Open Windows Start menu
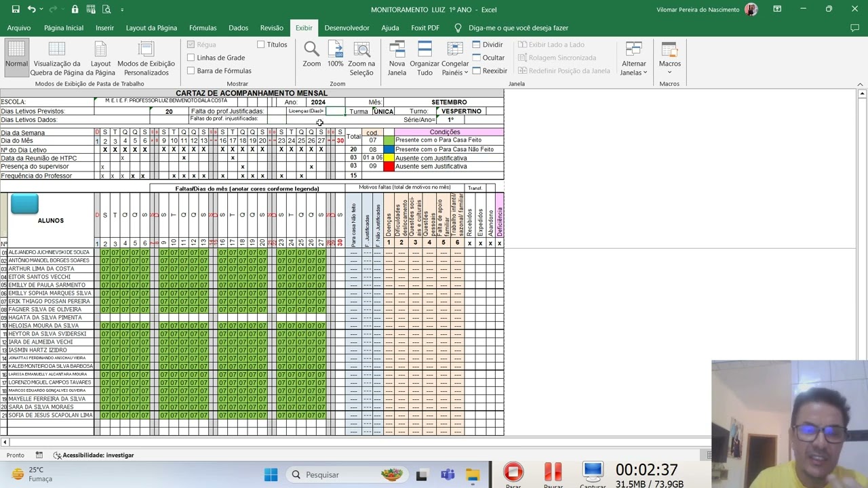Viewport: 868px width, 488px height. [x=271, y=474]
